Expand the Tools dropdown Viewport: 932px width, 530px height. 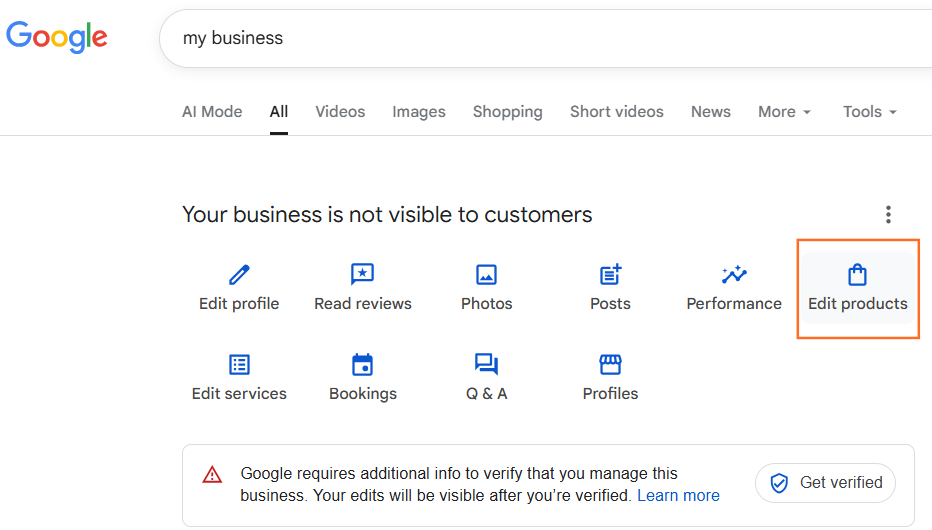tap(870, 112)
